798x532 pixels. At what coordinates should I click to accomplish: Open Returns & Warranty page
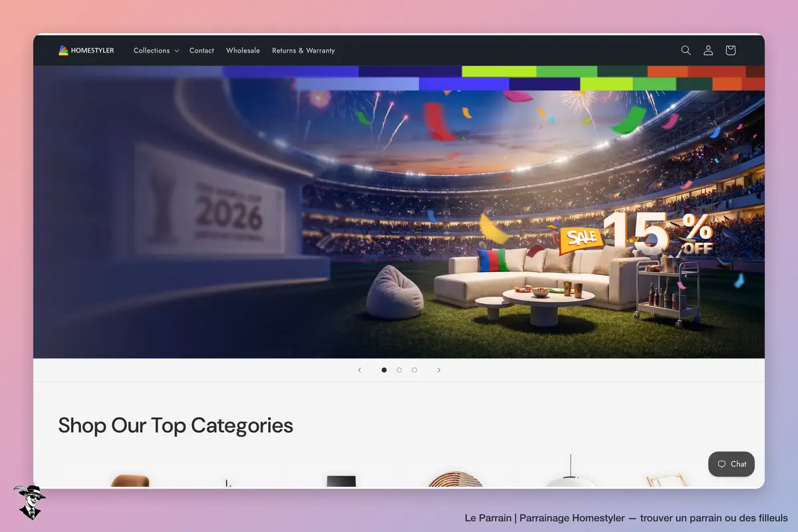point(303,51)
